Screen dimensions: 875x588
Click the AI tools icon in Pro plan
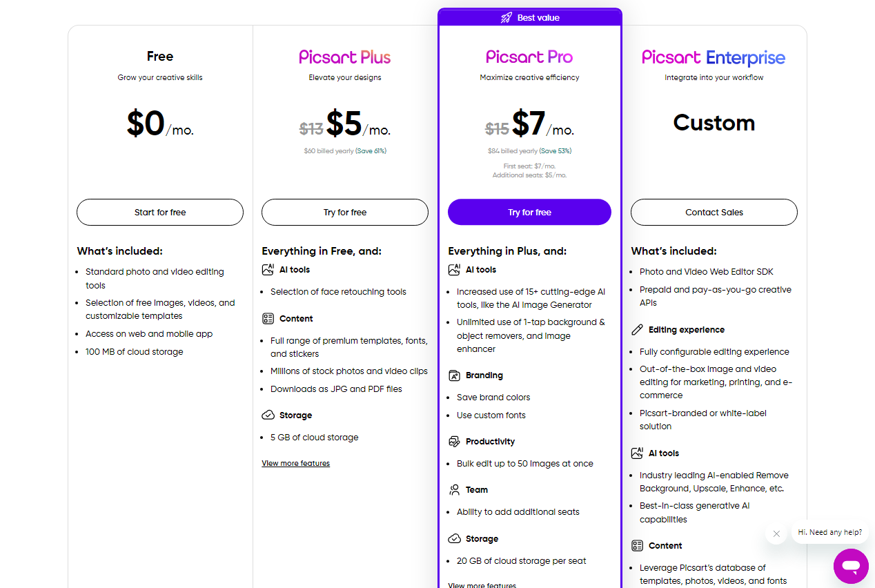tap(454, 270)
